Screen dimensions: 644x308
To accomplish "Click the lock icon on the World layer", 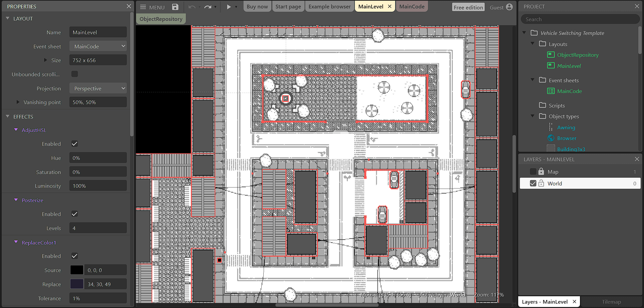I will pos(541,183).
